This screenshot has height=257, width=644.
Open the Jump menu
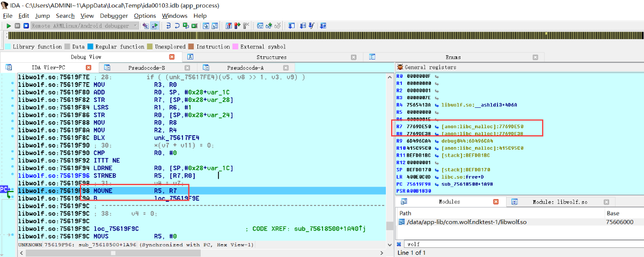[x=42, y=16]
